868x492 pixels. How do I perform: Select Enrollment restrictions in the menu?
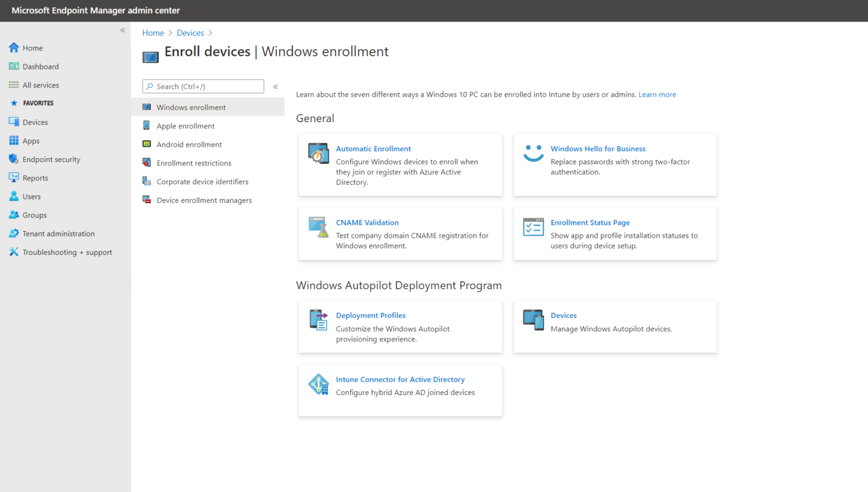pos(194,163)
